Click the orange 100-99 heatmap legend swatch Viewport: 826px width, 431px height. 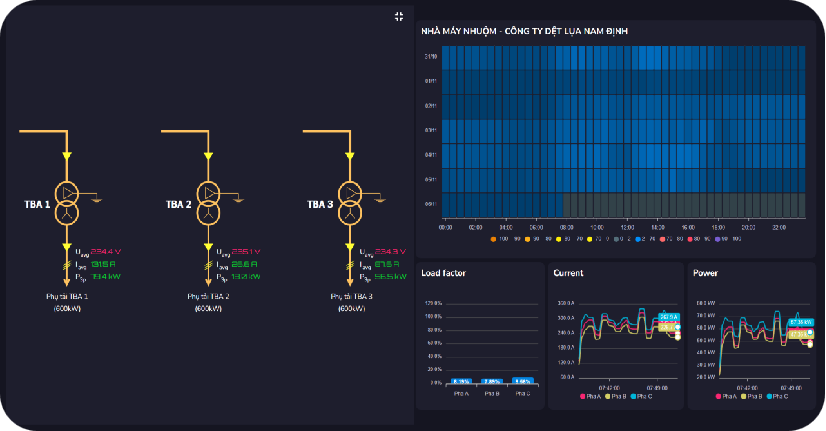coord(494,239)
